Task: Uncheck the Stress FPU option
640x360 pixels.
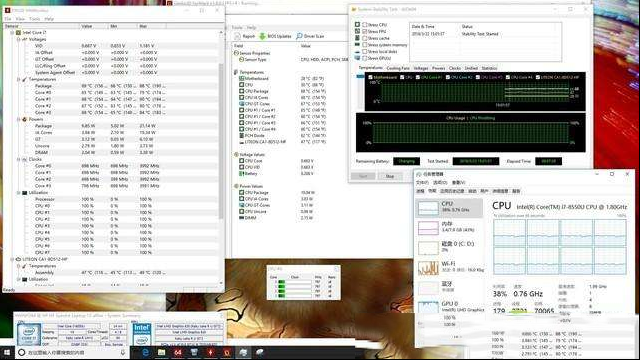Action: pos(365,31)
